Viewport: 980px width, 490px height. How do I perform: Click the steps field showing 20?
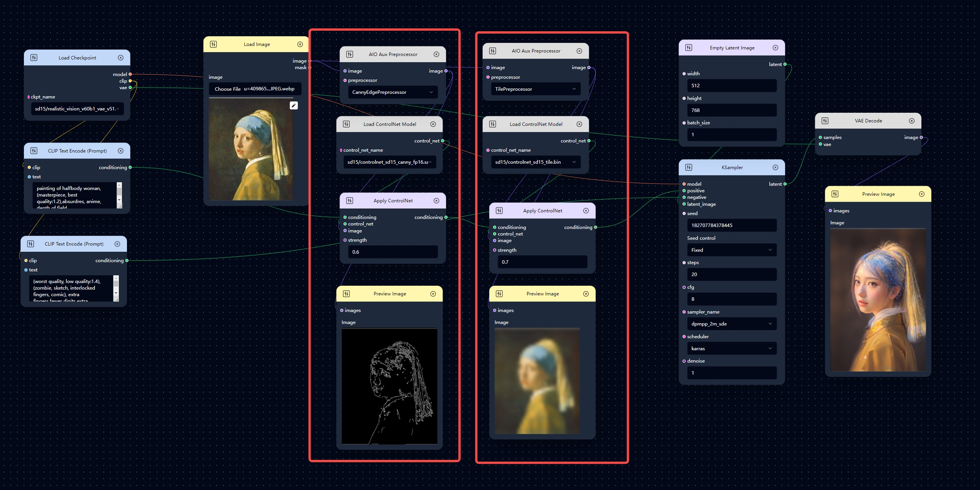tap(732, 274)
